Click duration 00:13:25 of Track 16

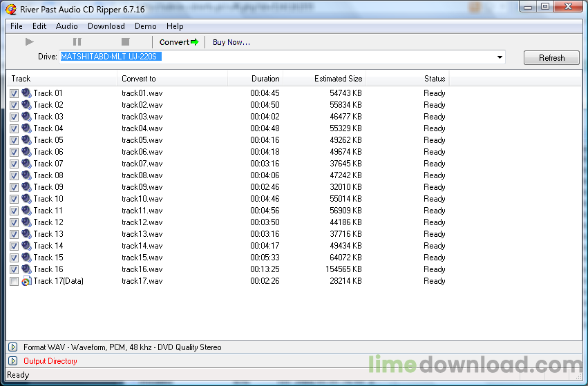click(265, 269)
